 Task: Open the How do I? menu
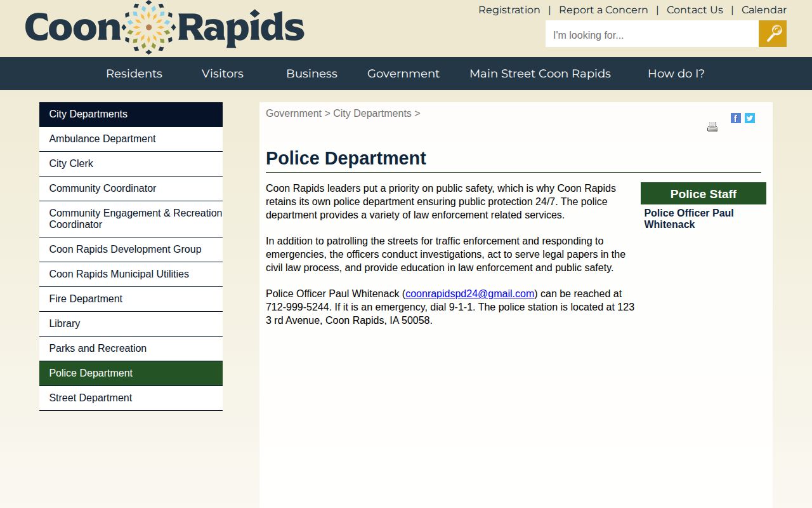(676, 74)
